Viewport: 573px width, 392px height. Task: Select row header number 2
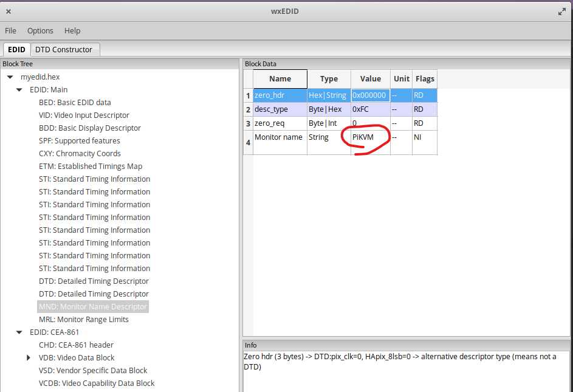(x=248, y=109)
